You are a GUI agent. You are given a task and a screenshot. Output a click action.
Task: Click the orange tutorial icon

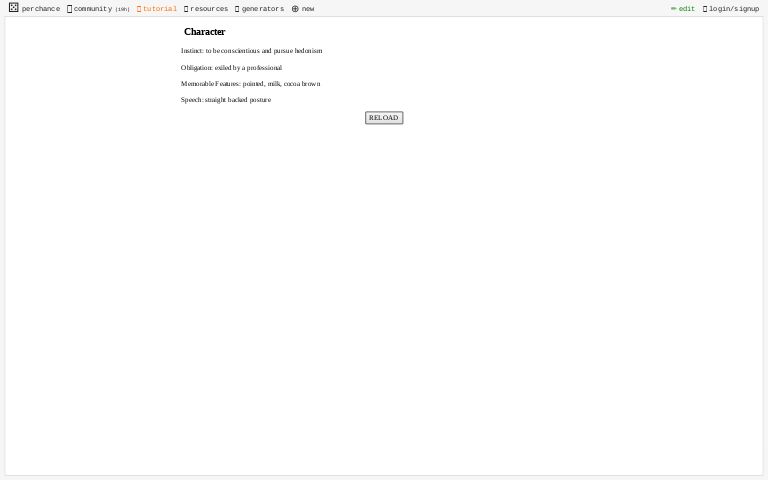[x=139, y=9]
